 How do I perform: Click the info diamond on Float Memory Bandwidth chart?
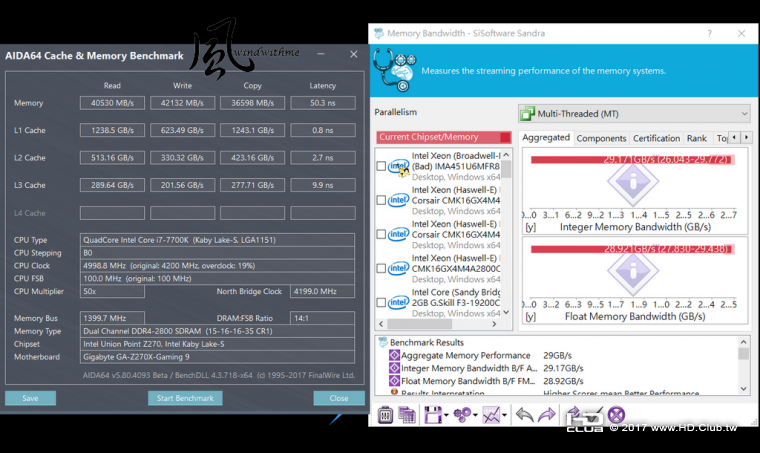633,272
